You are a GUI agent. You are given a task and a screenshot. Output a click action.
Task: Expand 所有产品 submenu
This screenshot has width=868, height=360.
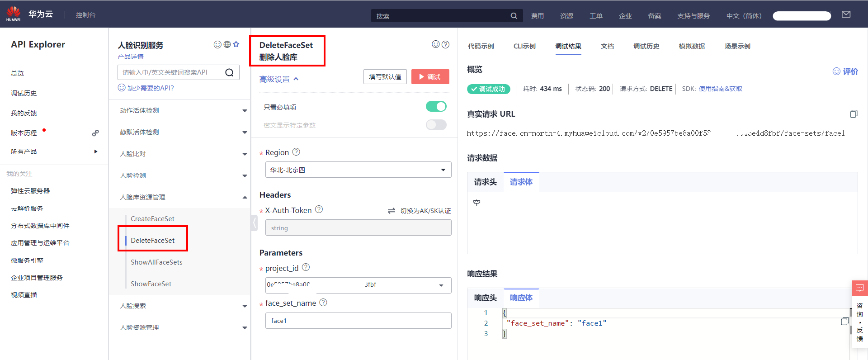[95, 152]
